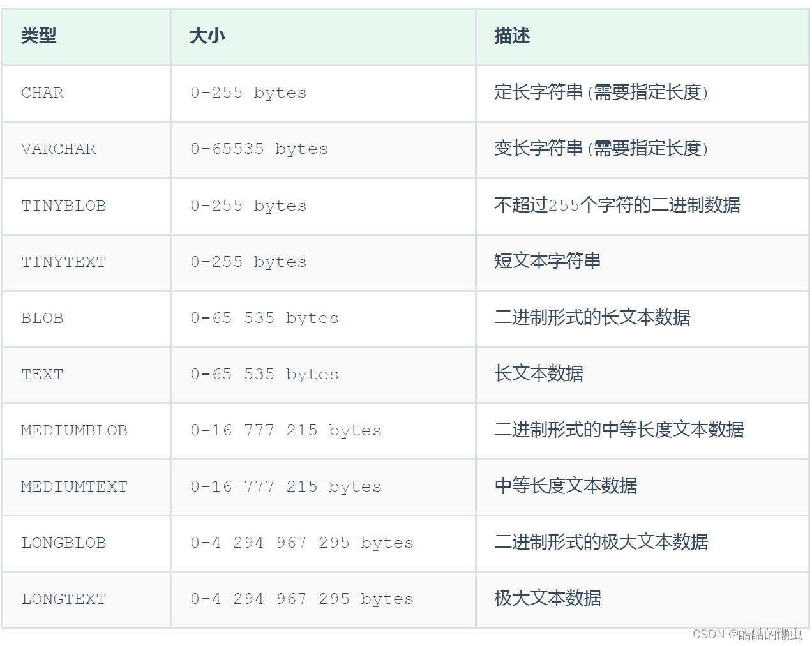Click the description 不超过255个字符的二进制数据

click(617, 205)
